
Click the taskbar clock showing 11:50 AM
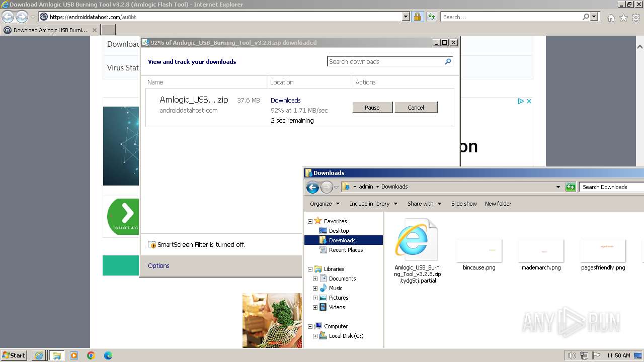click(618, 355)
